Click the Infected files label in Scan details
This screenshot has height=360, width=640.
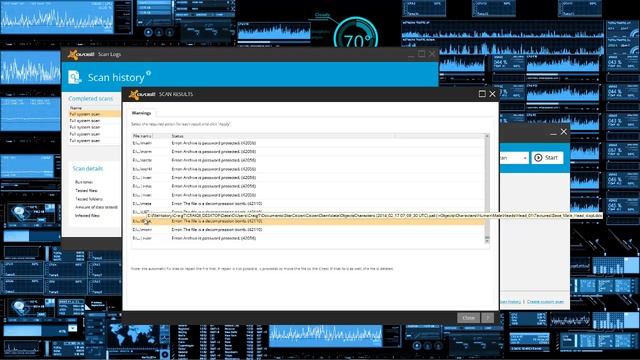(87, 216)
